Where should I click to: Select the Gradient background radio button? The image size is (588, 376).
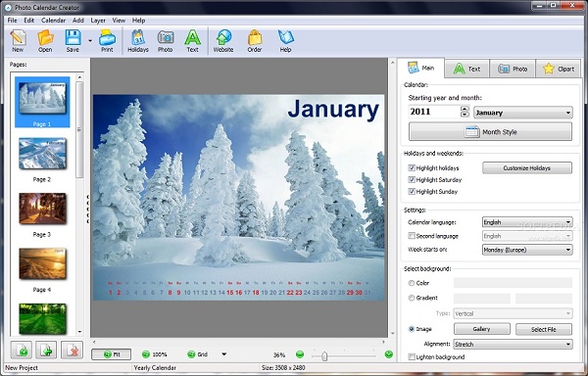[412, 298]
